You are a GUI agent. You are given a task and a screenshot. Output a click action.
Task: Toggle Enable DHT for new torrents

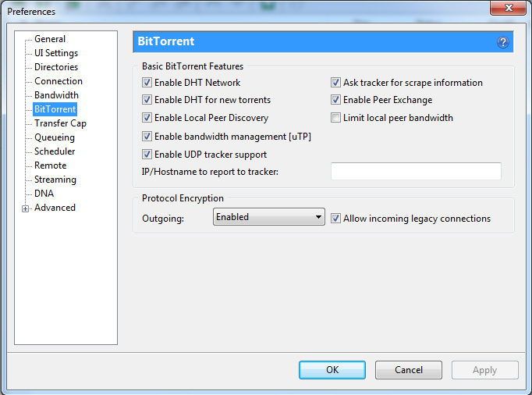[147, 99]
